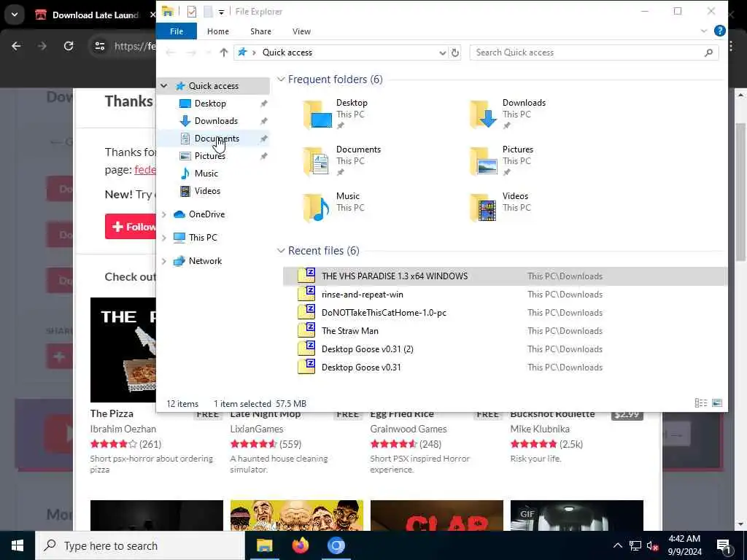Open the Customize Quick Access Toolbar dropdown
The image size is (747, 560).
[222, 12]
